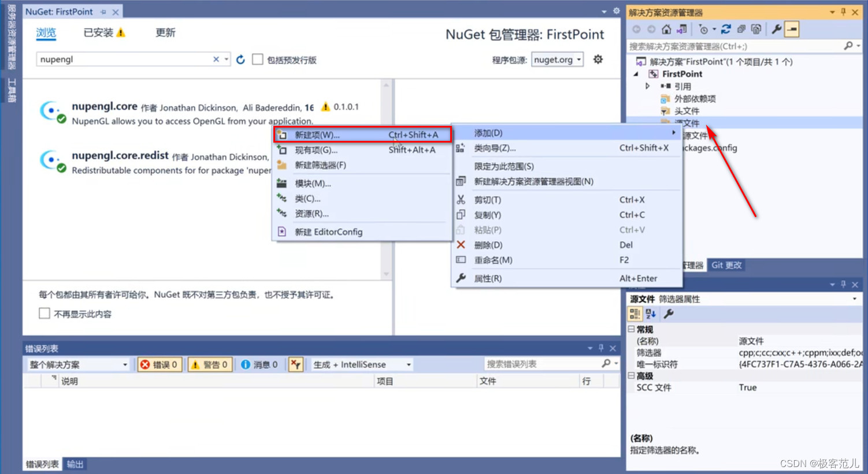Open the package source nuget.org dropdown
The width and height of the screenshot is (868, 474).
click(x=557, y=59)
